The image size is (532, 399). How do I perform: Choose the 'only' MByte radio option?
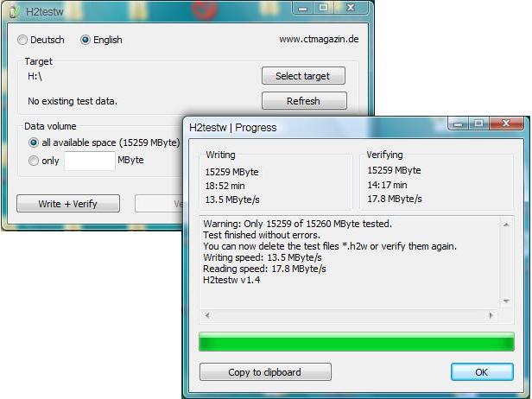click(x=33, y=161)
